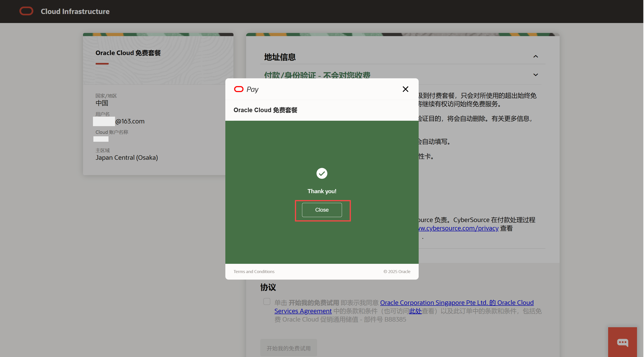The image size is (644, 357).
Task: Open Oracle Cloud Services Agreement link
Action: pos(457,303)
